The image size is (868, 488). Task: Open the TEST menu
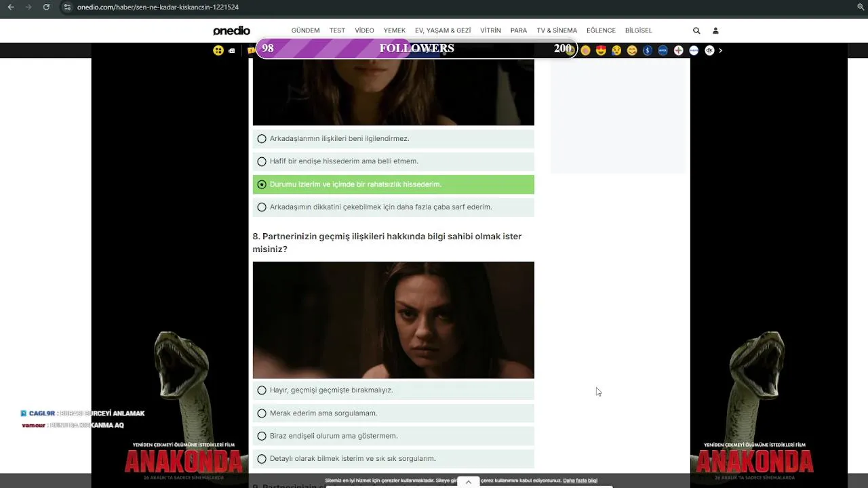[x=337, y=30]
